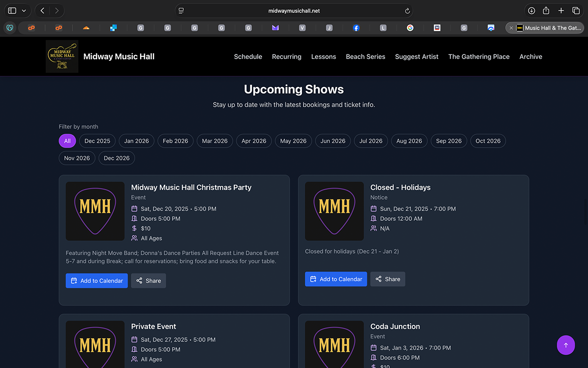Click the Midway Music Hall site title
Image resolution: width=588 pixels, height=368 pixels.
point(119,56)
